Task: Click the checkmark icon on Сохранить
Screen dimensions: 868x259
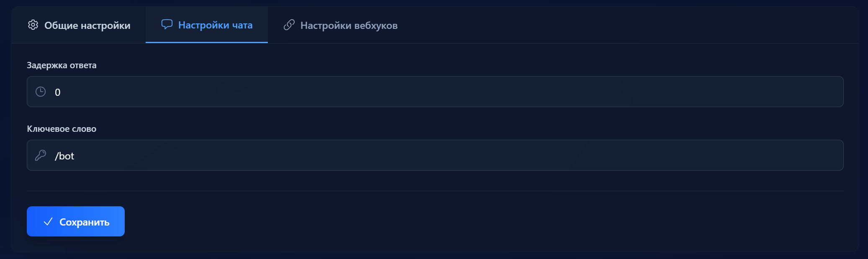Action: (x=48, y=222)
